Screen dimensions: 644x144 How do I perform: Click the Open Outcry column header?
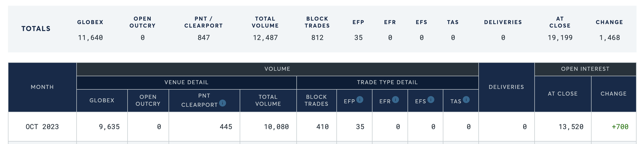[x=148, y=100]
